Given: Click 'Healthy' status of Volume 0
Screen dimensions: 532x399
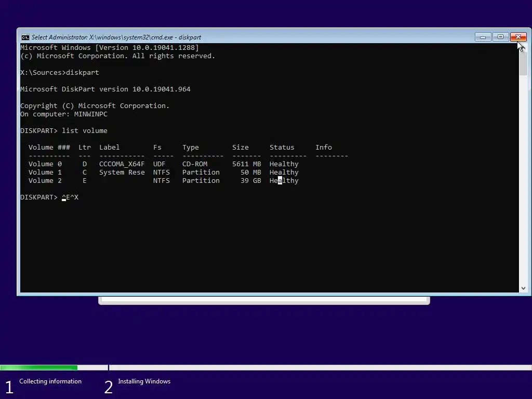Looking at the screenshot, I should [x=284, y=164].
